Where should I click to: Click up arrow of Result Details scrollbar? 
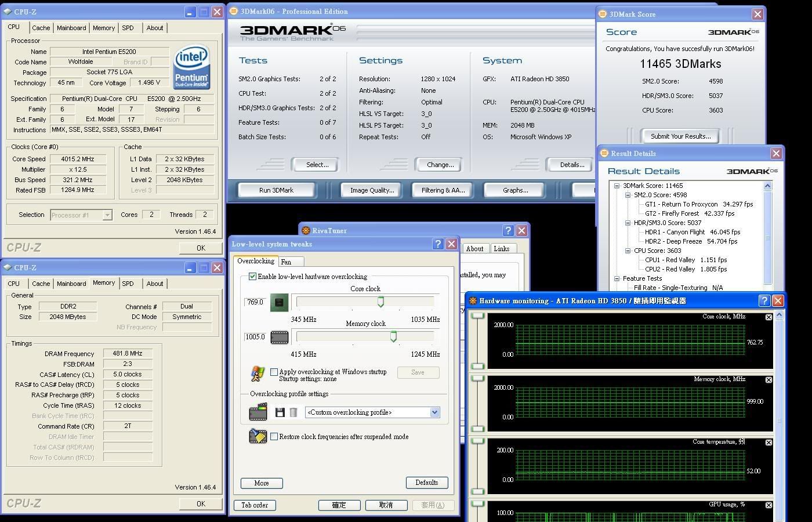coord(768,186)
